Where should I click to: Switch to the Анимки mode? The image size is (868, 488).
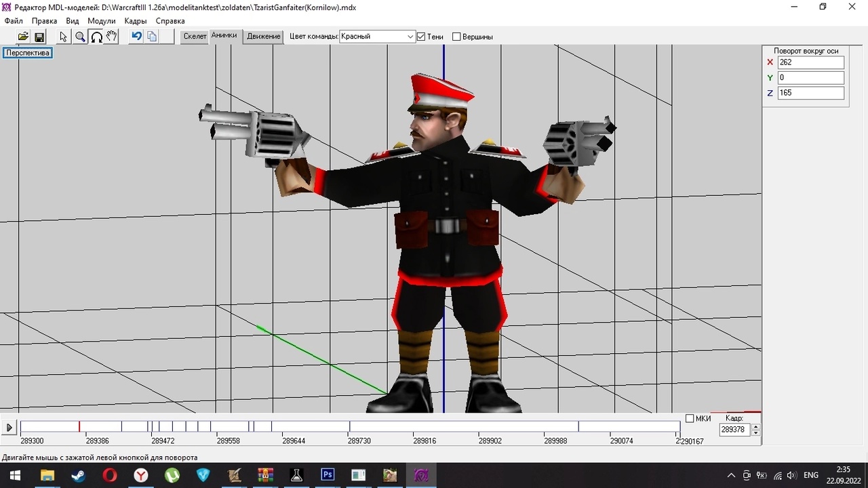point(224,36)
